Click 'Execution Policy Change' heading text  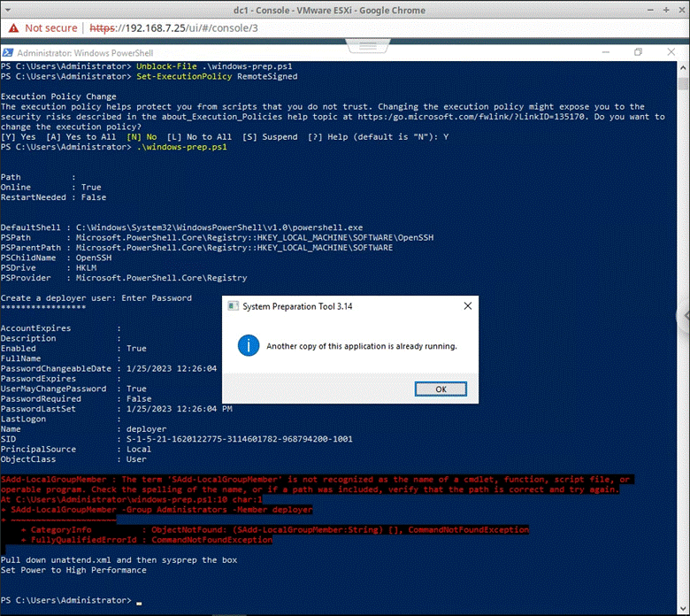[58, 96]
